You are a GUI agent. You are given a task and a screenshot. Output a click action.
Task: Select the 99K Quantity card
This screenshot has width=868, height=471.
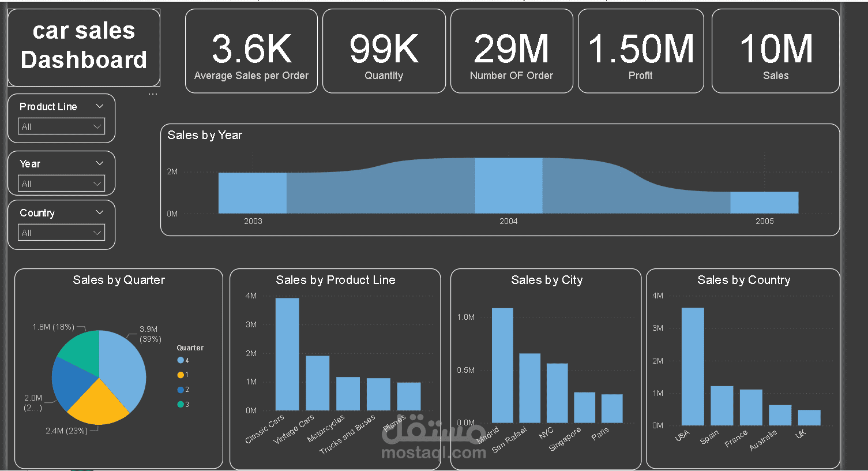tap(384, 51)
